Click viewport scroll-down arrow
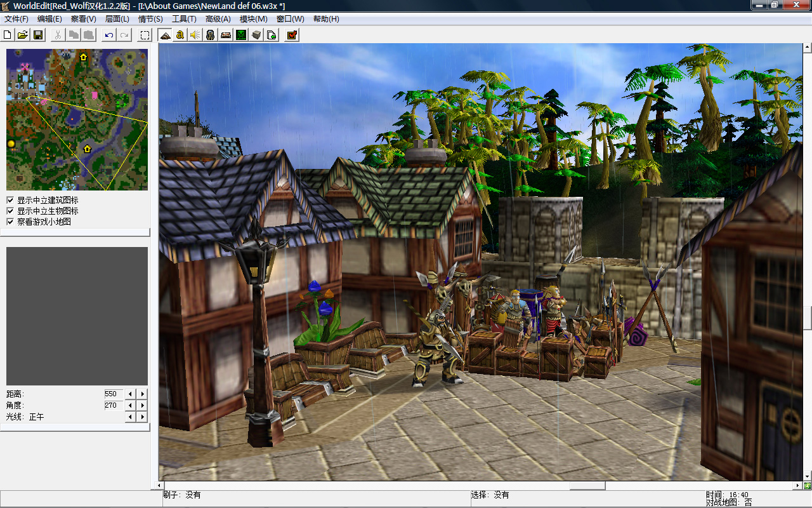Viewport: 812px width, 508px height. pyautogui.click(x=807, y=476)
